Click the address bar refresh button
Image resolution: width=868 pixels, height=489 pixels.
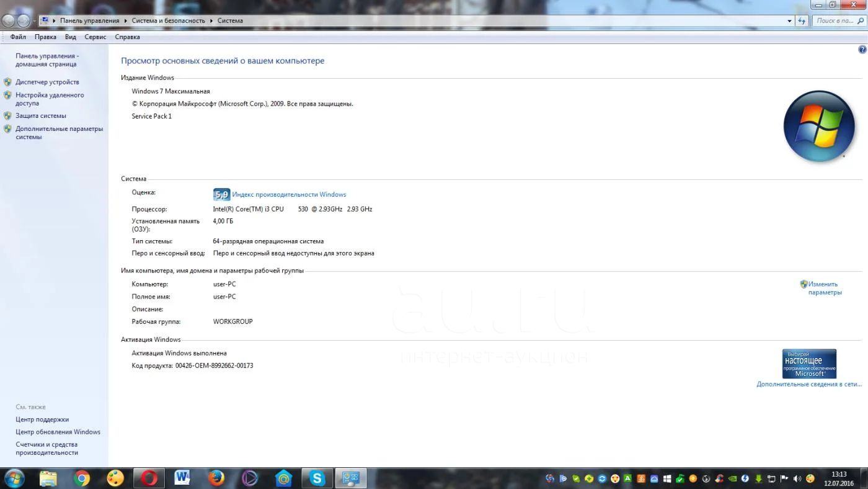click(x=802, y=20)
